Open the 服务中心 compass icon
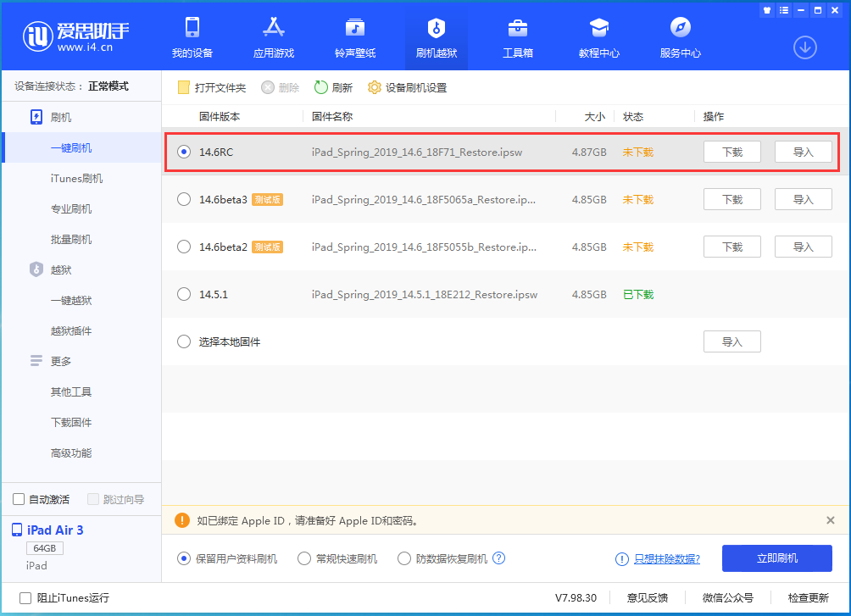Screen dimensions: 851x616 coord(681,27)
